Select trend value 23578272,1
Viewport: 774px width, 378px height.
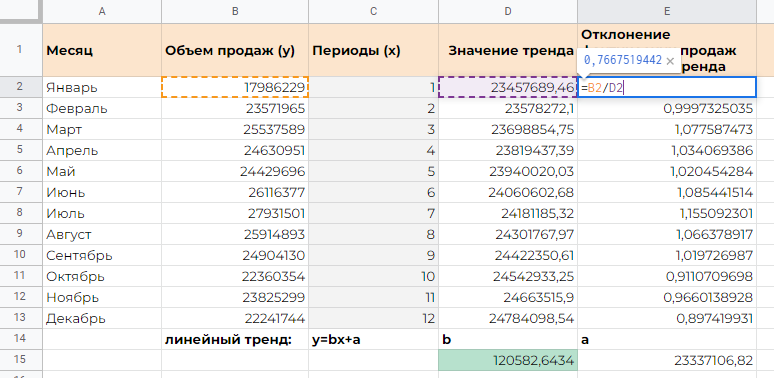[508, 108]
